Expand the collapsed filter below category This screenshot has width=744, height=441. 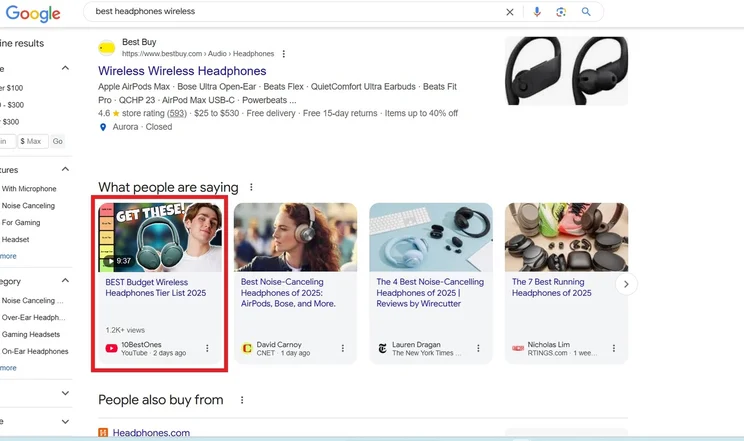[x=65, y=394]
